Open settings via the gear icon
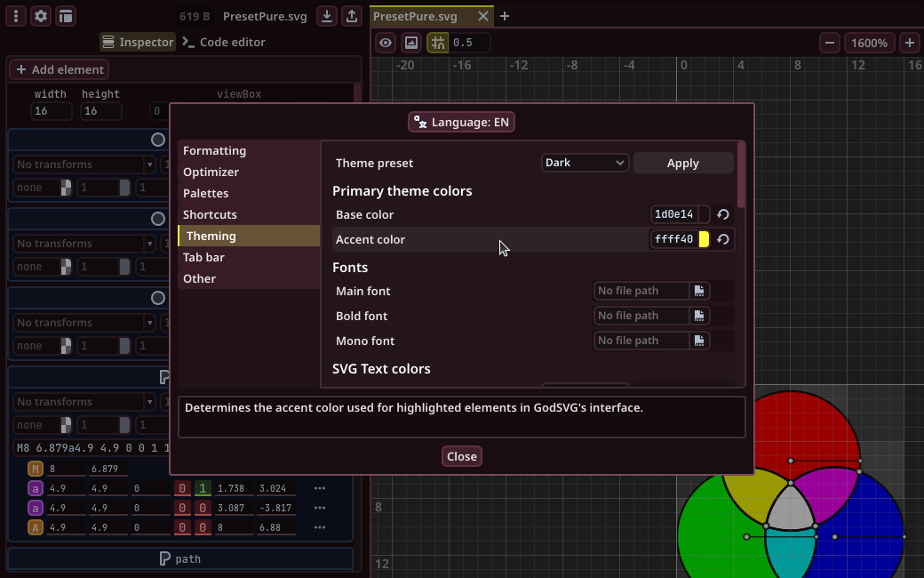The height and width of the screenshot is (578, 924). (41, 16)
